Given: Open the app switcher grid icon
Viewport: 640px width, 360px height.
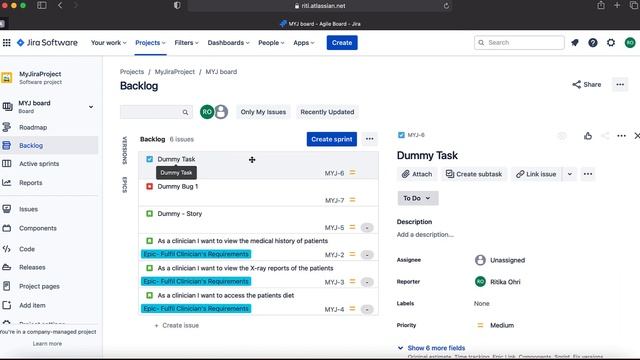Looking at the screenshot, I should pyautogui.click(x=7, y=42).
